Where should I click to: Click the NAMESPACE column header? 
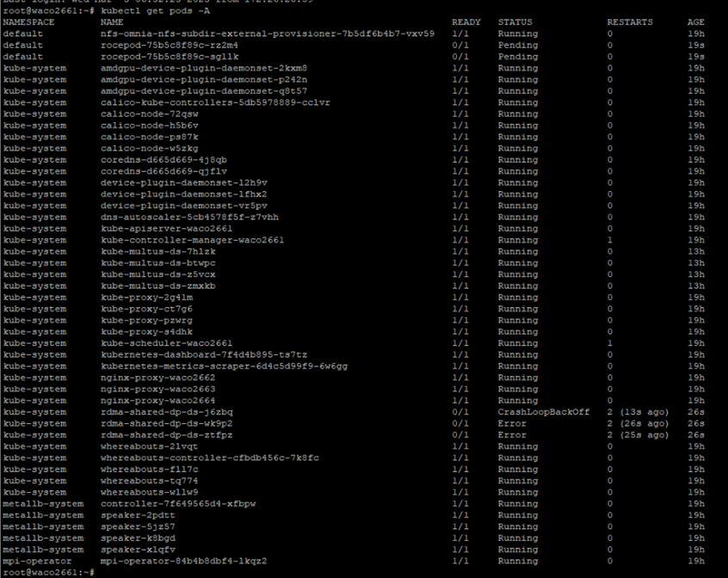[28, 22]
